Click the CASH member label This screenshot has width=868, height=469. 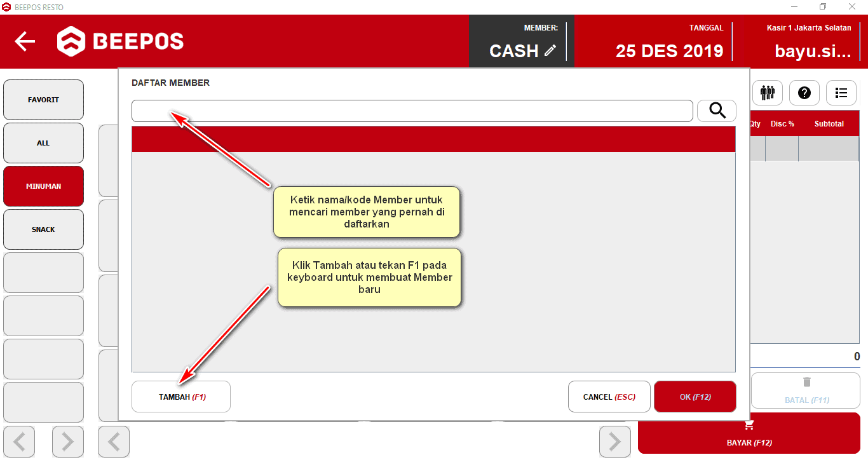click(x=513, y=51)
